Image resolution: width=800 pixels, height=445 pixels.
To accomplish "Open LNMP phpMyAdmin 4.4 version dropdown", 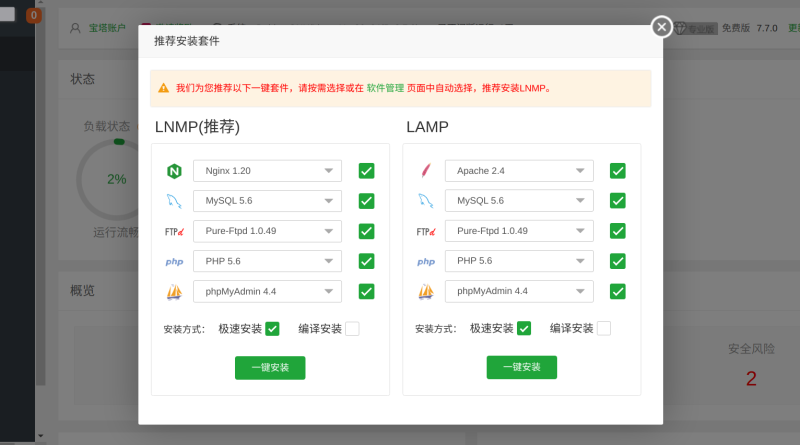I will click(267, 291).
